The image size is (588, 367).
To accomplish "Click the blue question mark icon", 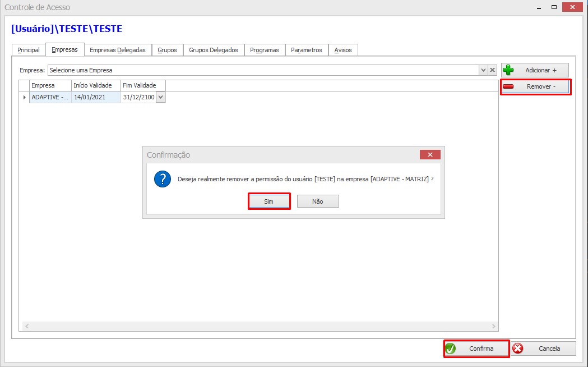I will [163, 180].
